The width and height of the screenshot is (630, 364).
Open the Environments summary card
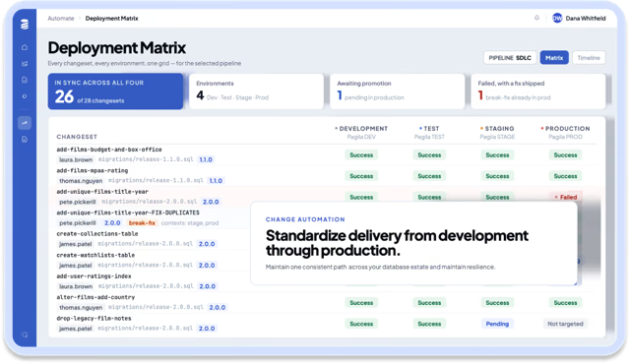[x=256, y=91]
